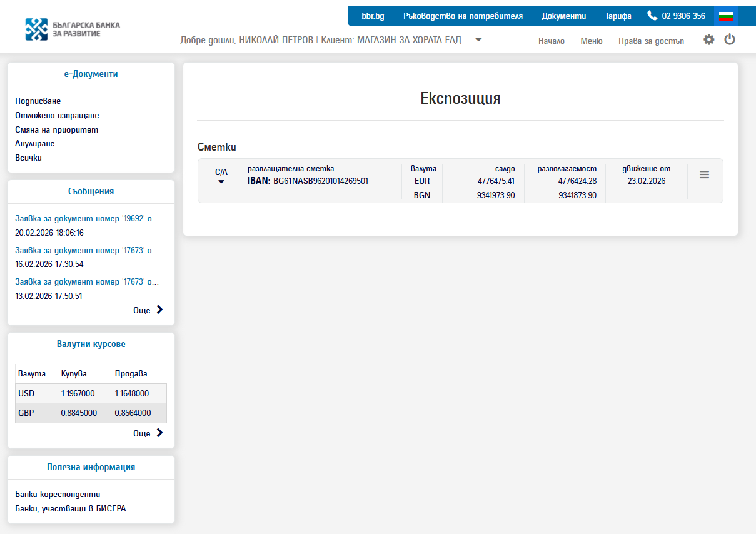
Task: Open Банки кореспонденти link
Action: [x=58, y=495]
